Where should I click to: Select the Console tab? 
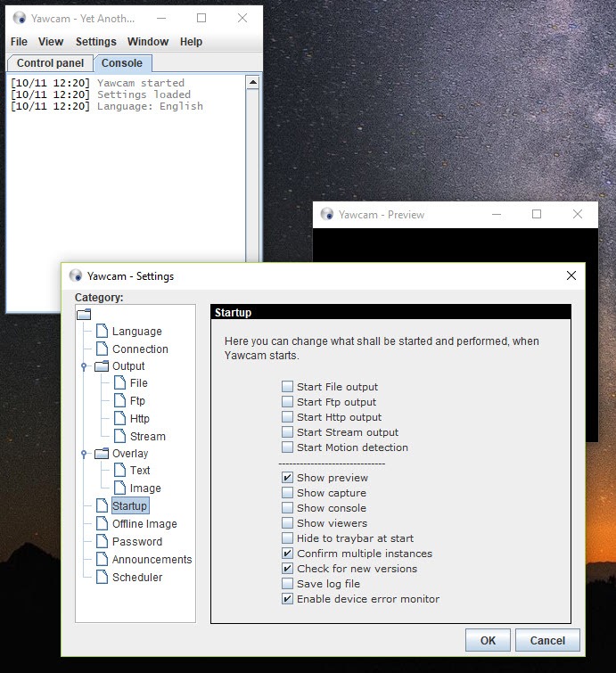click(x=122, y=63)
